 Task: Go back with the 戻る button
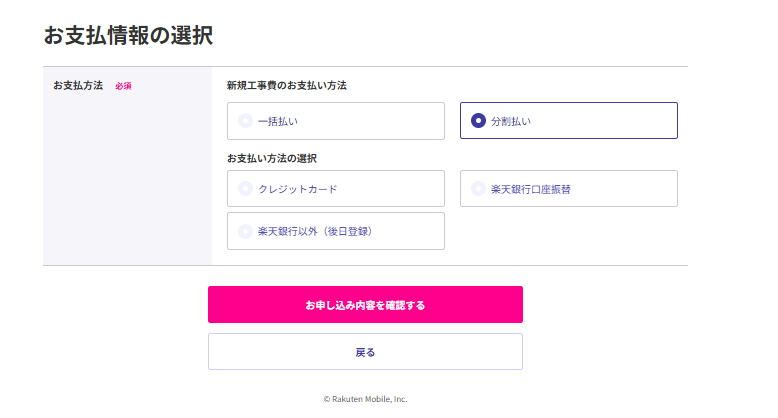(365, 352)
